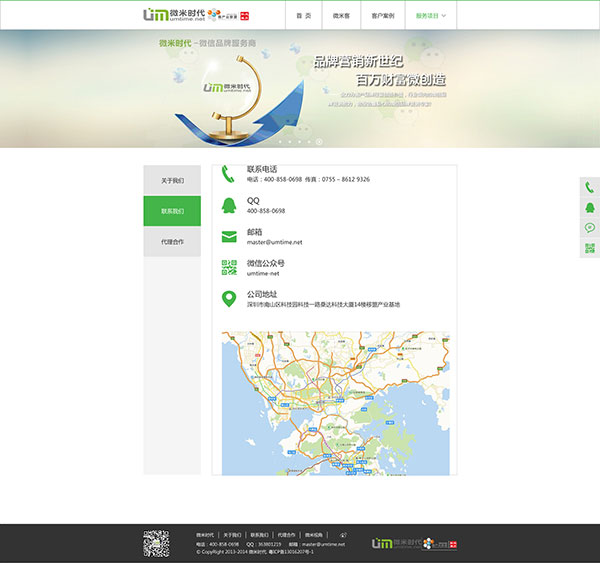
Task: Click the green envelope icon beside 邮箱
Action: 229,237
